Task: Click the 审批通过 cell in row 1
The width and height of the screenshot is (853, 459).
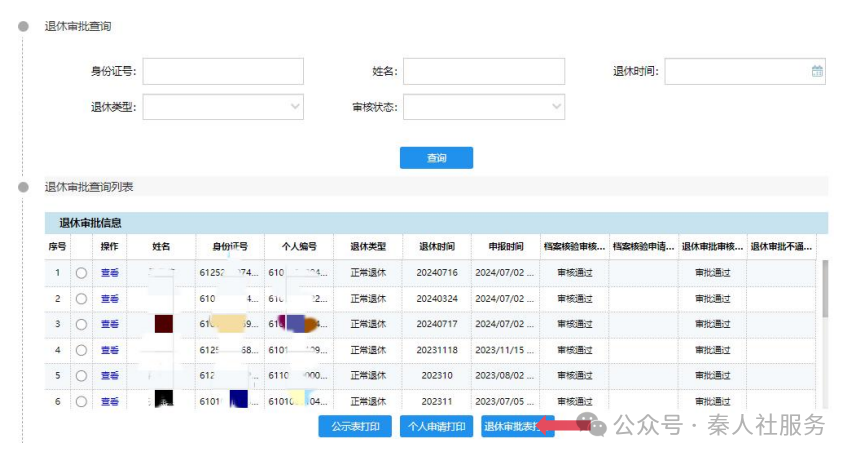Action: (x=713, y=272)
